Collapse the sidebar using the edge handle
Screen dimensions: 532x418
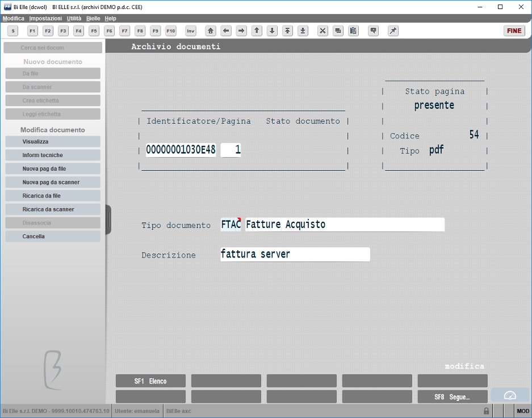(108, 219)
